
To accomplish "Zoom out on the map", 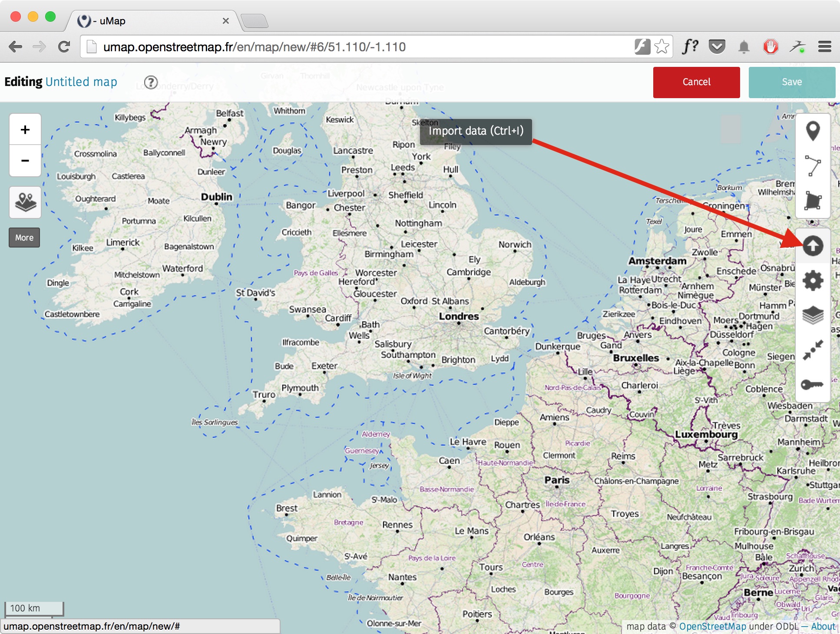I will 25,161.
